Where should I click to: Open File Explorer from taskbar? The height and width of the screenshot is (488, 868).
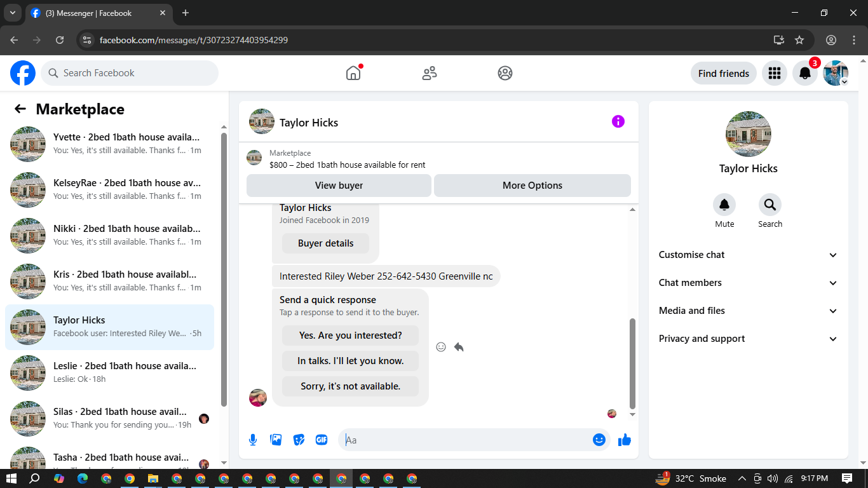153,478
